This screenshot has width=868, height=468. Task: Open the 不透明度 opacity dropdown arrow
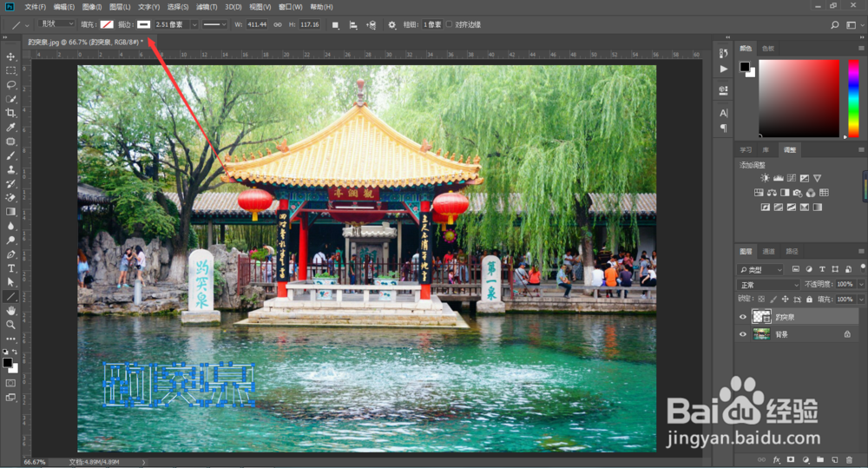(x=861, y=284)
